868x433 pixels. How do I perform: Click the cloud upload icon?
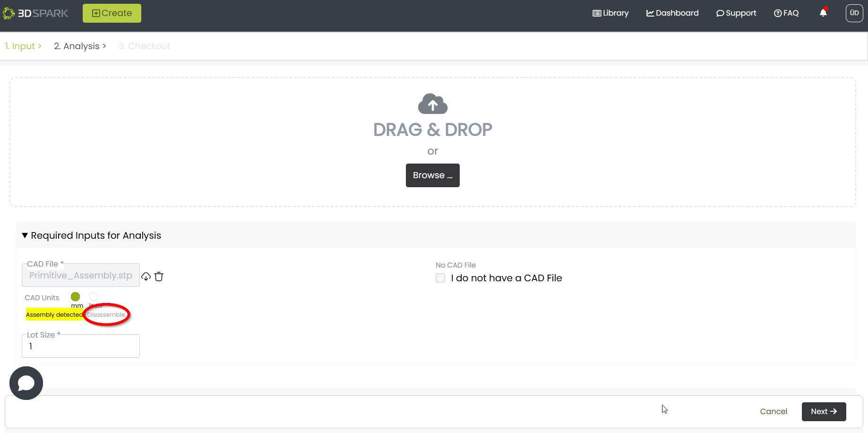pos(432,104)
